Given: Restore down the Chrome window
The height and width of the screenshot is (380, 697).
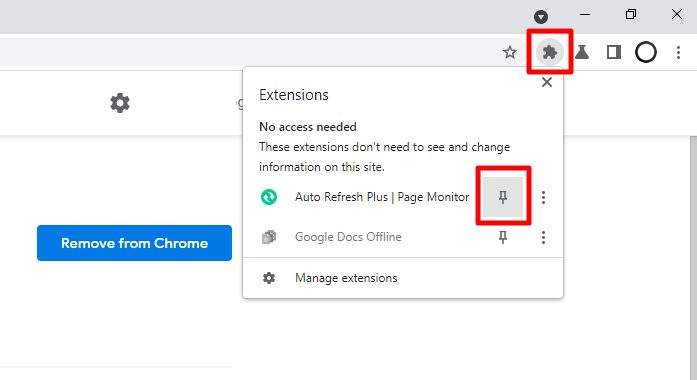Looking at the screenshot, I should tap(630, 15).
